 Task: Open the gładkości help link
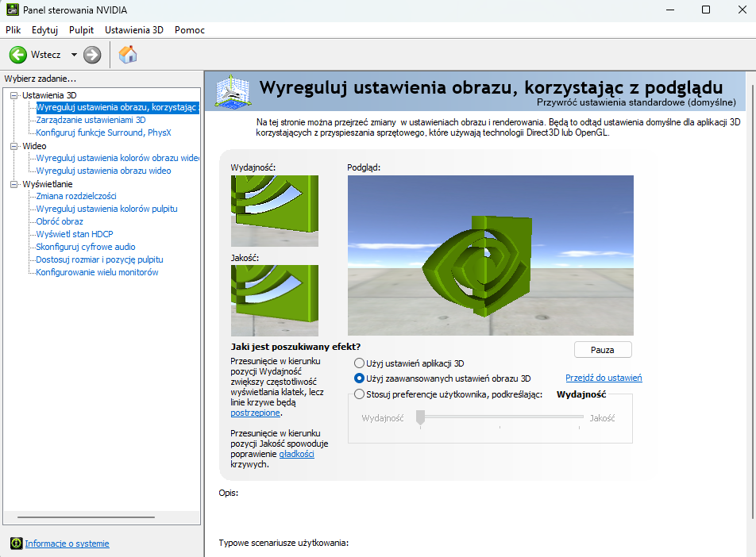point(296,454)
